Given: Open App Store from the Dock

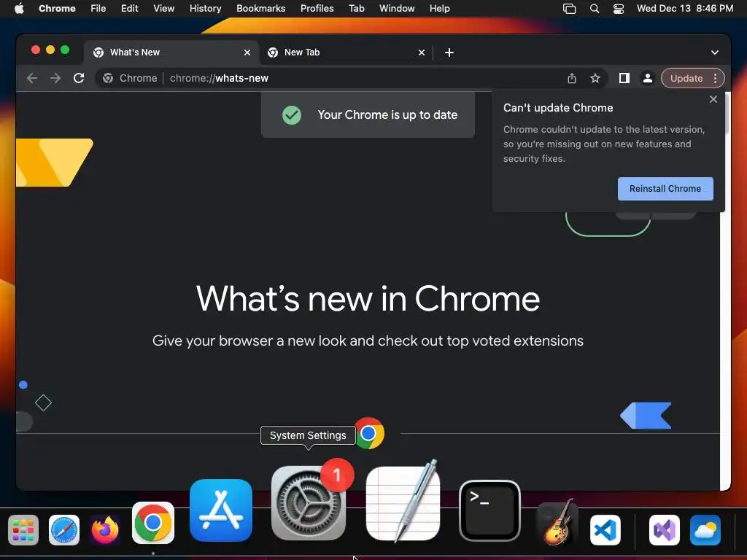Looking at the screenshot, I should 221,510.
